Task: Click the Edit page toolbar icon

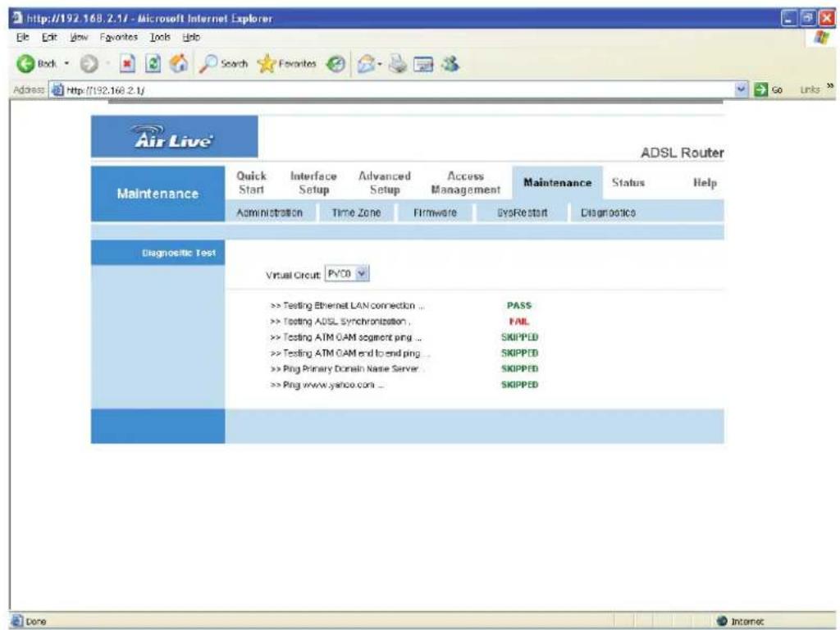Action: tap(424, 64)
